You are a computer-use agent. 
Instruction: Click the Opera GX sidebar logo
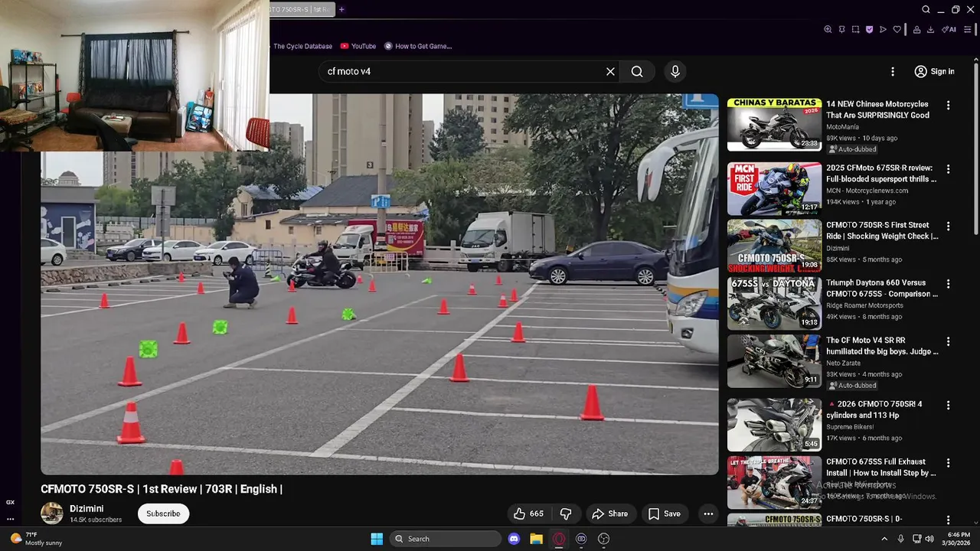(10, 503)
